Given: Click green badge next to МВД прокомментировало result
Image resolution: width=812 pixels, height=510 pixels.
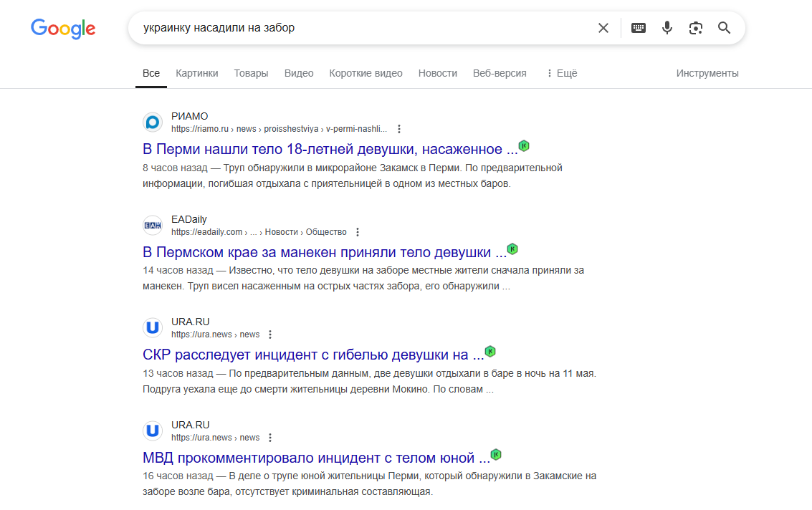Looking at the screenshot, I should tap(496, 455).
